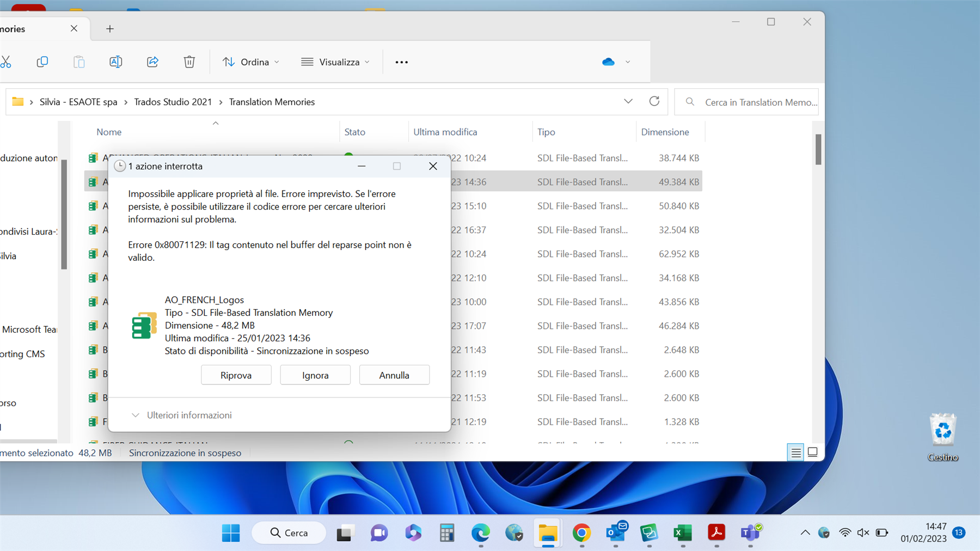Click Ignora button in error dialog
This screenshot has width=980, height=551.
pos(315,375)
